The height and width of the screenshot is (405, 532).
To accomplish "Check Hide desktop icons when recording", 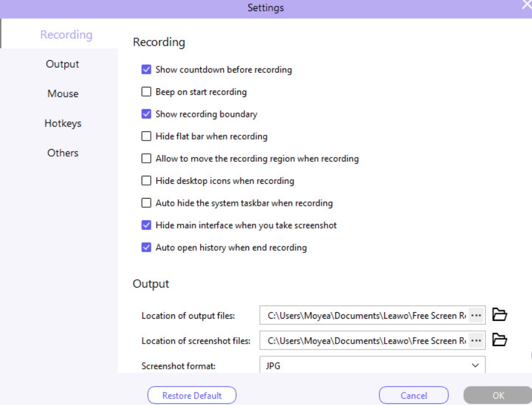I will (146, 181).
